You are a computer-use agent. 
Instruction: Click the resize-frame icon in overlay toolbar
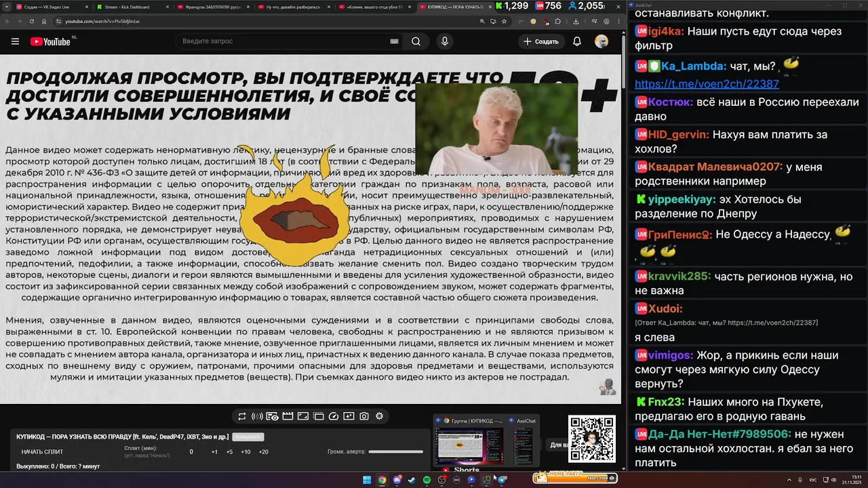(303, 416)
